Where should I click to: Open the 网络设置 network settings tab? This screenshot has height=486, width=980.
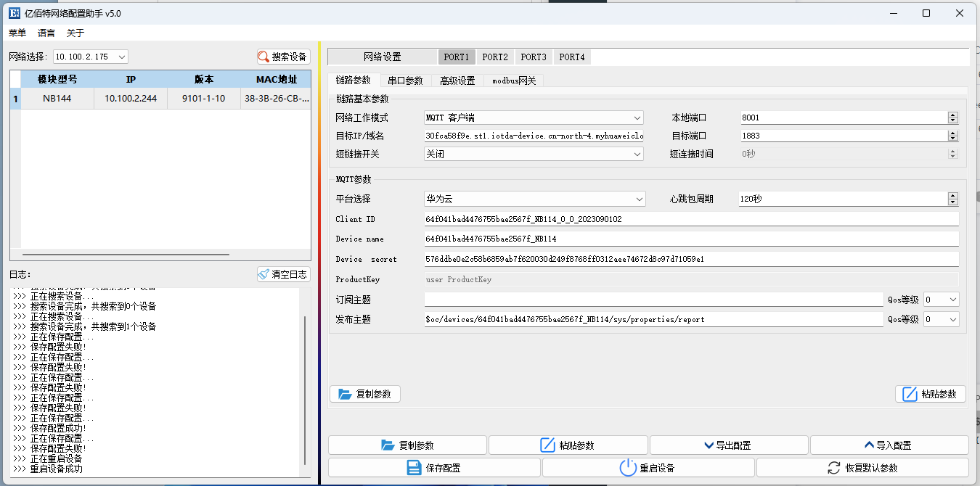click(x=383, y=57)
